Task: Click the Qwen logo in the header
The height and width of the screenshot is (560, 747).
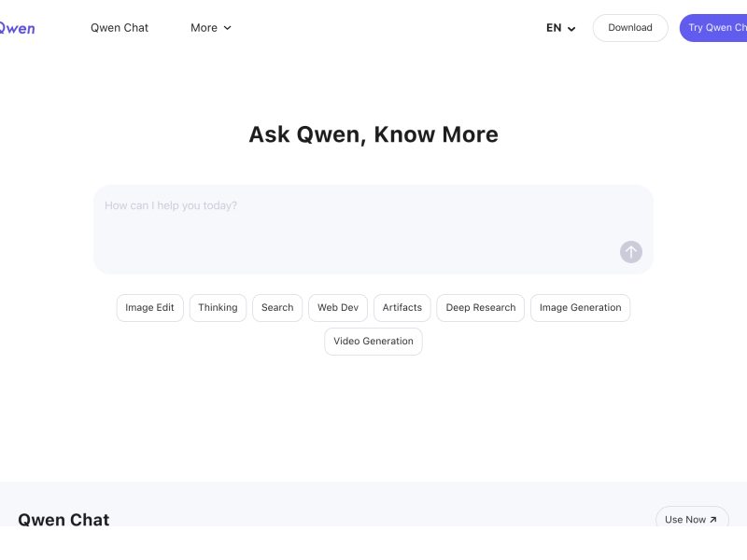Action: (17, 28)
